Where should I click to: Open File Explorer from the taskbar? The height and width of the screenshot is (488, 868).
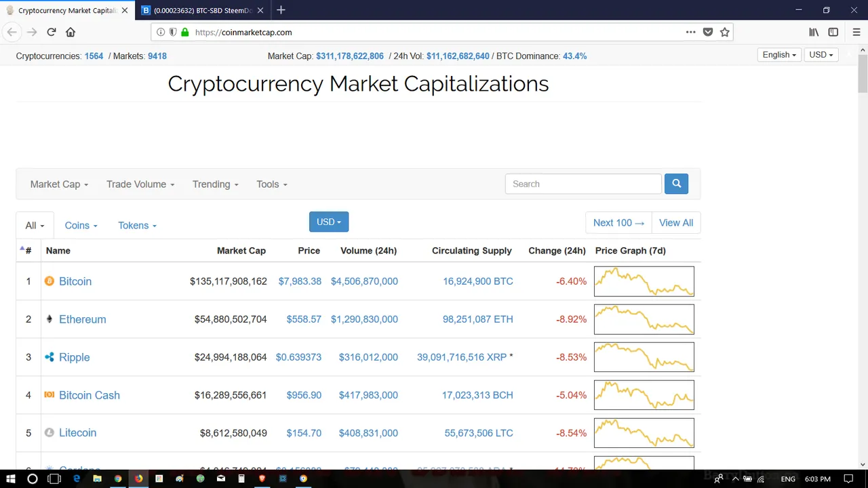tap(97, 479)
